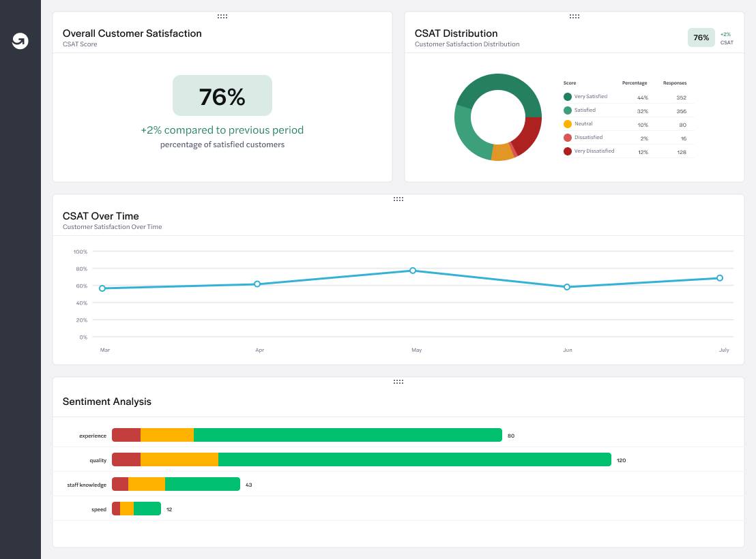This screenshot has height=559, width=756.
Task: Click the 'staff knowledge' row label
Action: coord(87,485)
